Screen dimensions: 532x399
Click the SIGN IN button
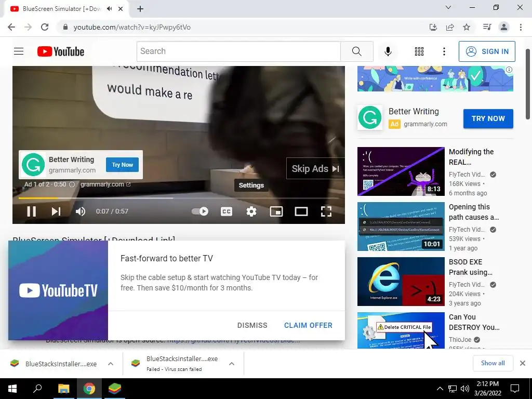[x=487, y=51]
